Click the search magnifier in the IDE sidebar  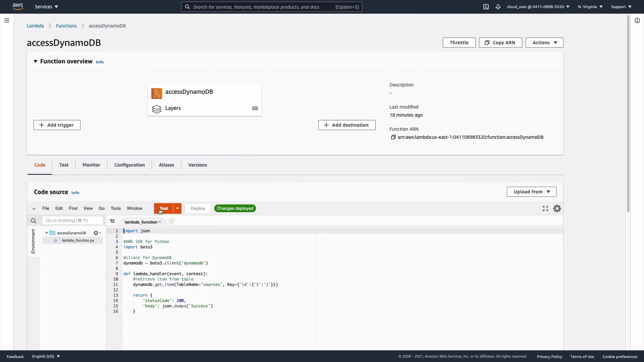pyautogui.click(x=33, y=221)
